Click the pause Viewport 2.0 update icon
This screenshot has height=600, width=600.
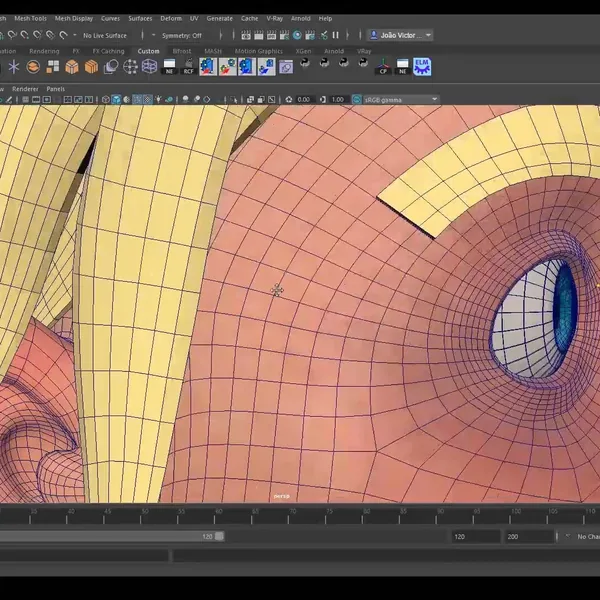tap(336, 35)
